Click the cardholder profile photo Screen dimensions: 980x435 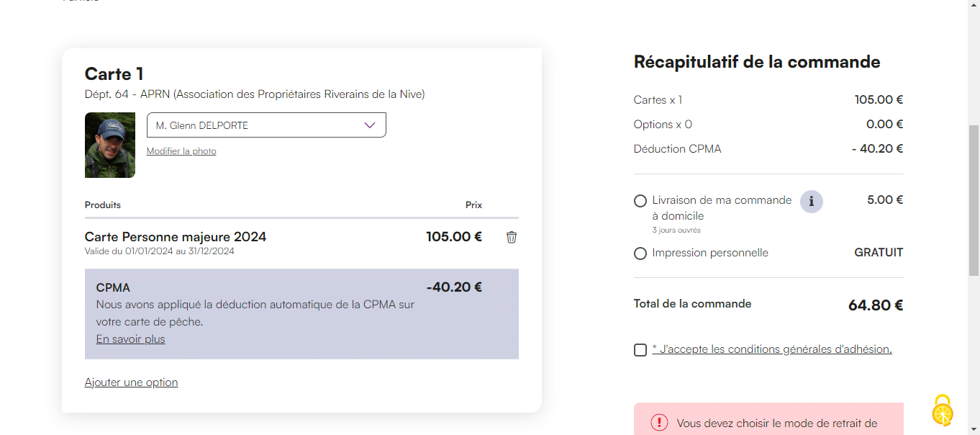tap(110, 145)
